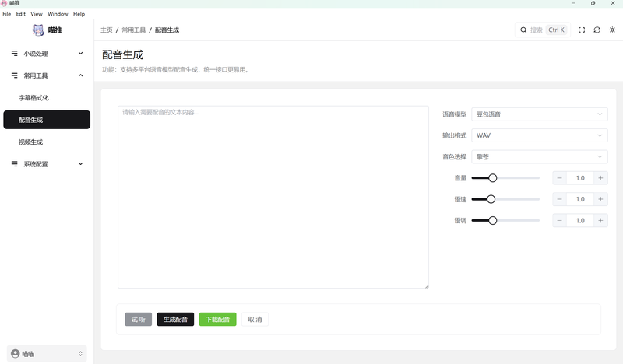Screen dimensions: 623x364
Task: Select 配音生成 in sidebar
Action: pyautogui.click(x=47, y=120)
